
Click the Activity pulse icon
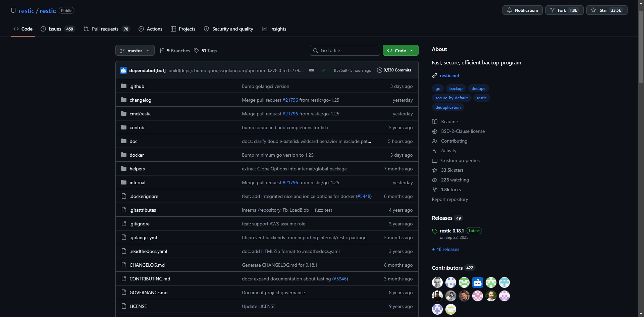(435, 151)
